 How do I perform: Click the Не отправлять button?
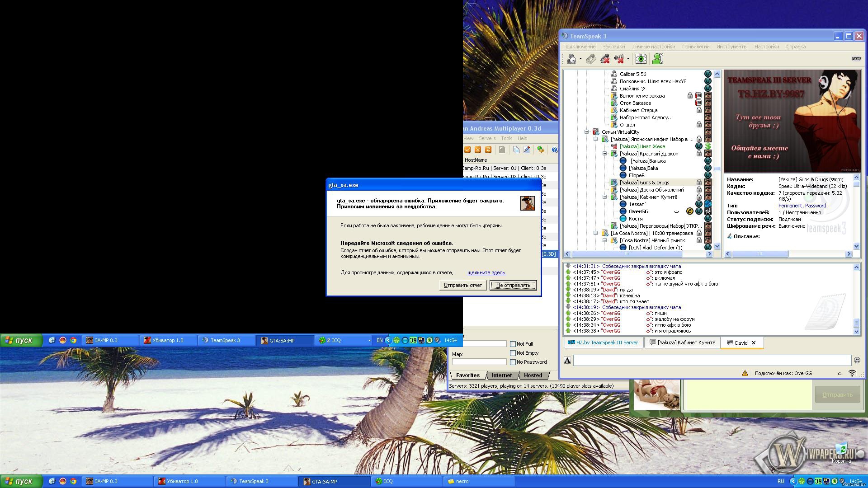(x=513, y=285)
